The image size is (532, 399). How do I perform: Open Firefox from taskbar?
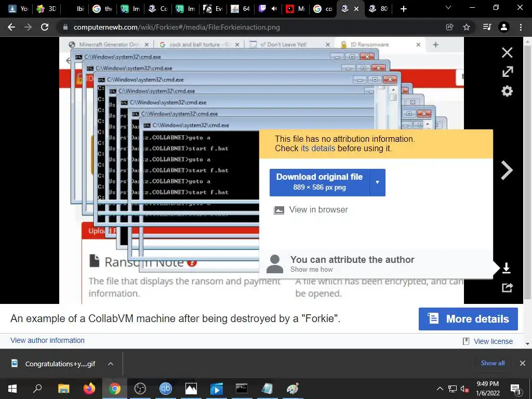click(89, 389)
